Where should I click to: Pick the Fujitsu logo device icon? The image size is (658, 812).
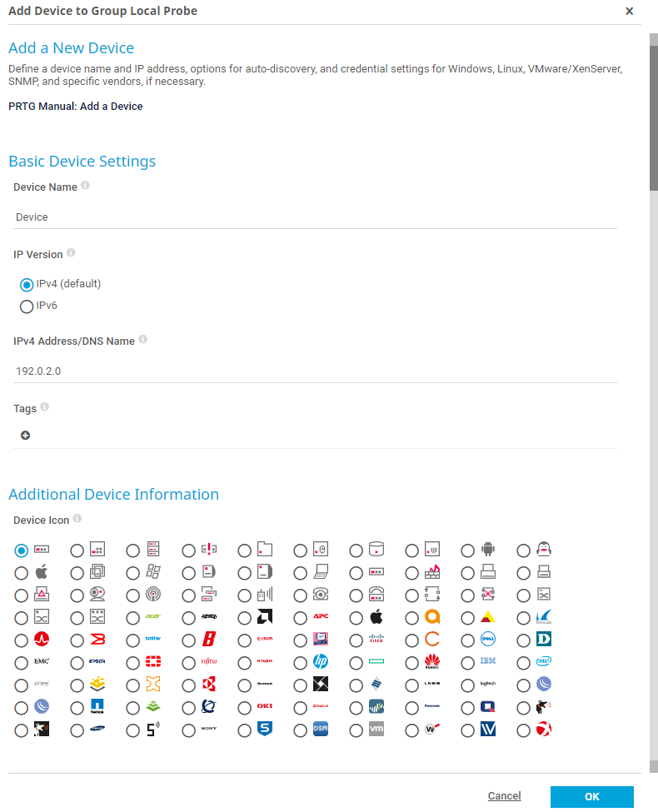coord(189,663)
